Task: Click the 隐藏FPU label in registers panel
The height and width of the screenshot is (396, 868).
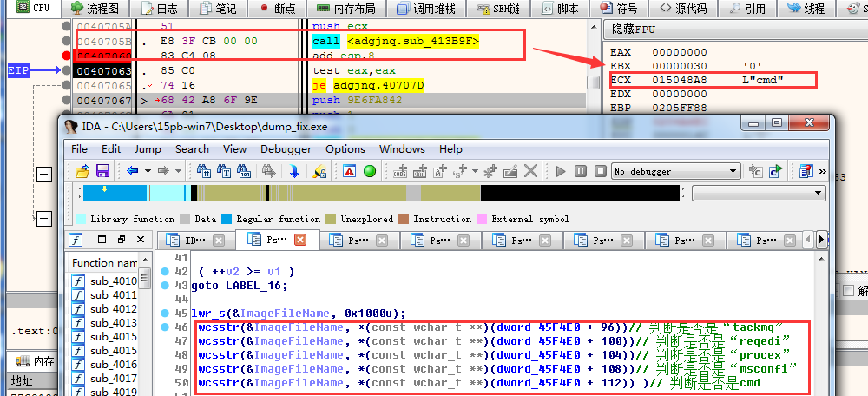Action: pyautogui.click(x=635, y=29)
